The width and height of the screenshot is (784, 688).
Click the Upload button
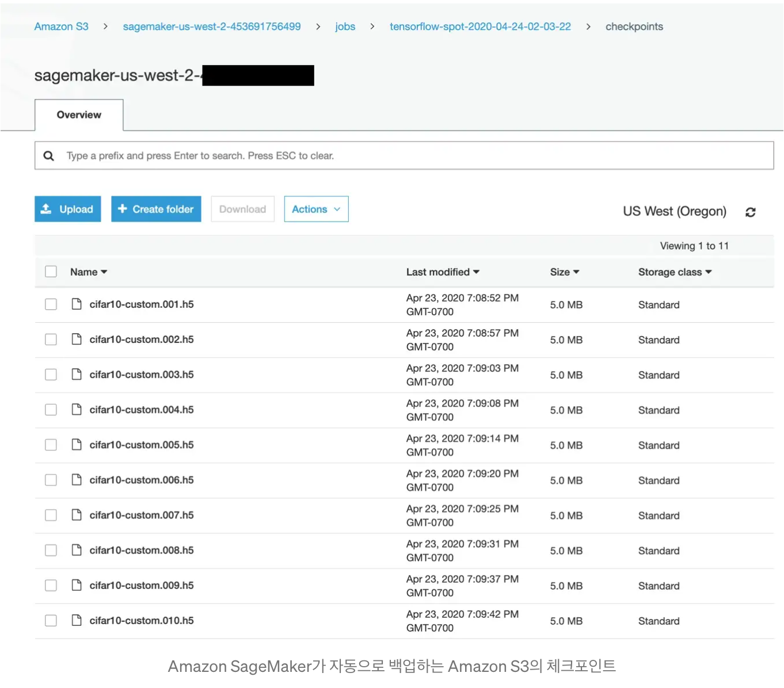tap(68, 209)
